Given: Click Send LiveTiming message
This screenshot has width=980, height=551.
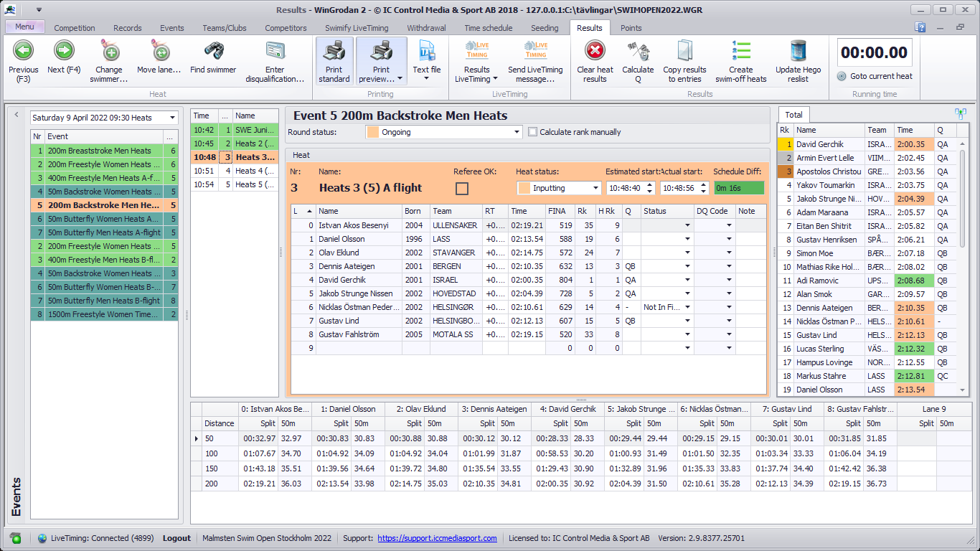Looking at the screenshot, I should pyautogui.click(x=535, y=61).
